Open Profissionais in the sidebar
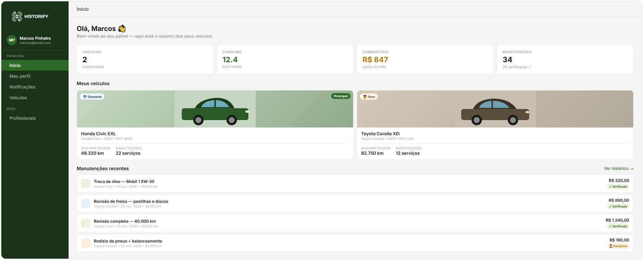 click(35, 118)
